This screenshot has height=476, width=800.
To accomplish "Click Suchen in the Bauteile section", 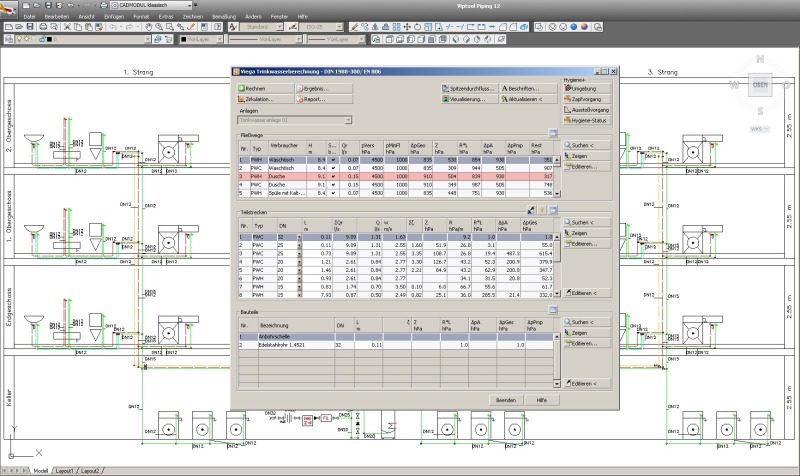I will (587, 322).
